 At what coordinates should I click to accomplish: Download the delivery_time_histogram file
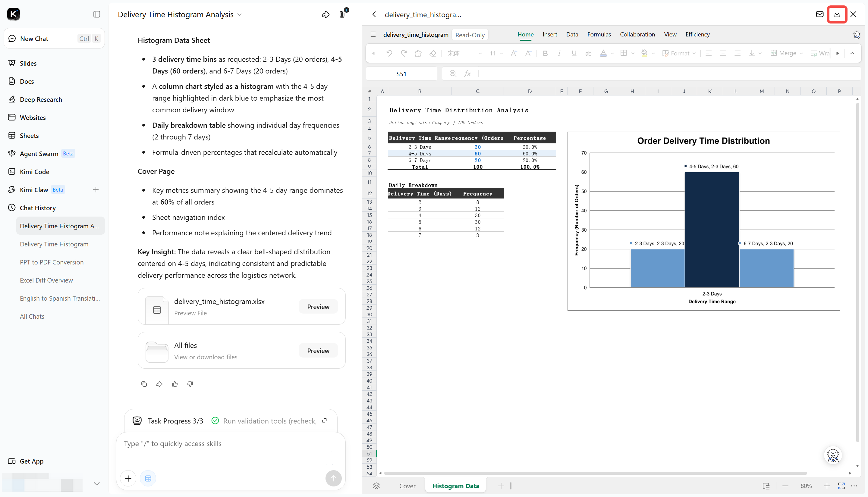coord(837,14)
